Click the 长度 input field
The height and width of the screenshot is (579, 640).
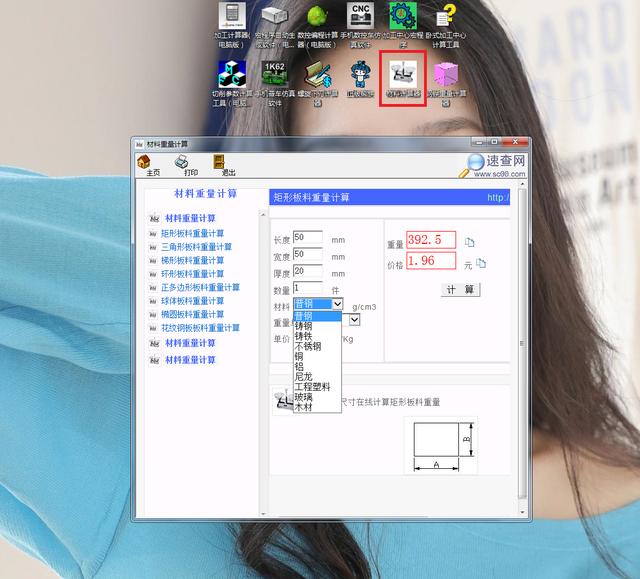[x=308, y=237]
